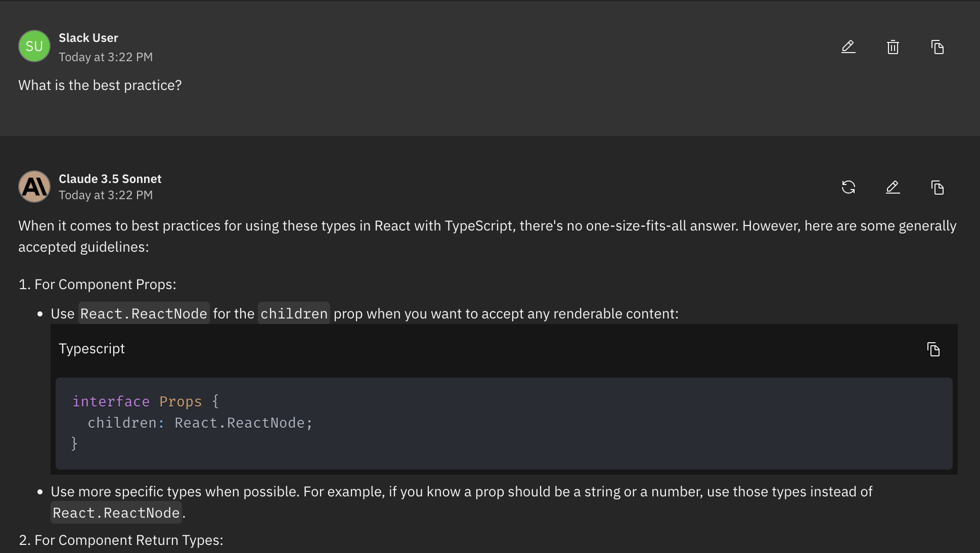The width and height of the screenshot is (980, 553).
Task: Copy the Typescript code block
Action: (x=933, y=349)
